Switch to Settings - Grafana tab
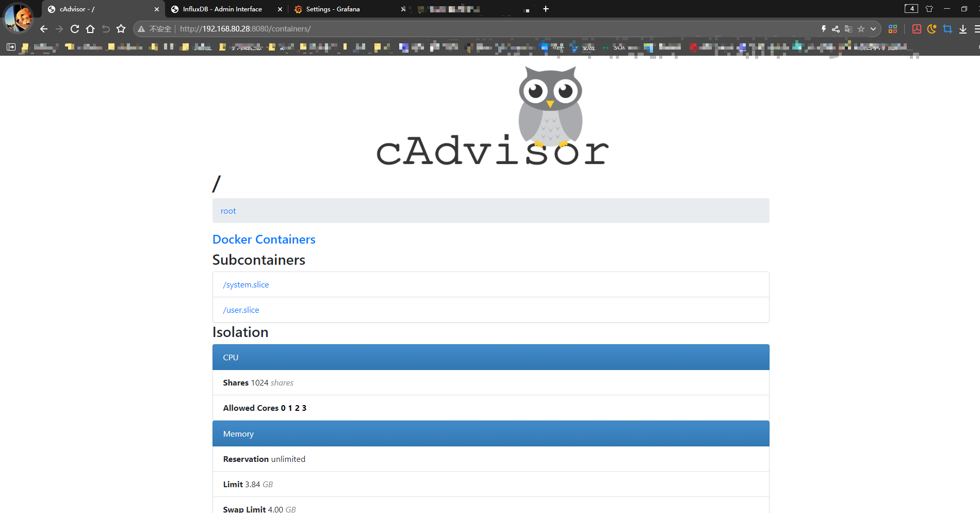Screen dimensions: 980x513 (350, 9)
